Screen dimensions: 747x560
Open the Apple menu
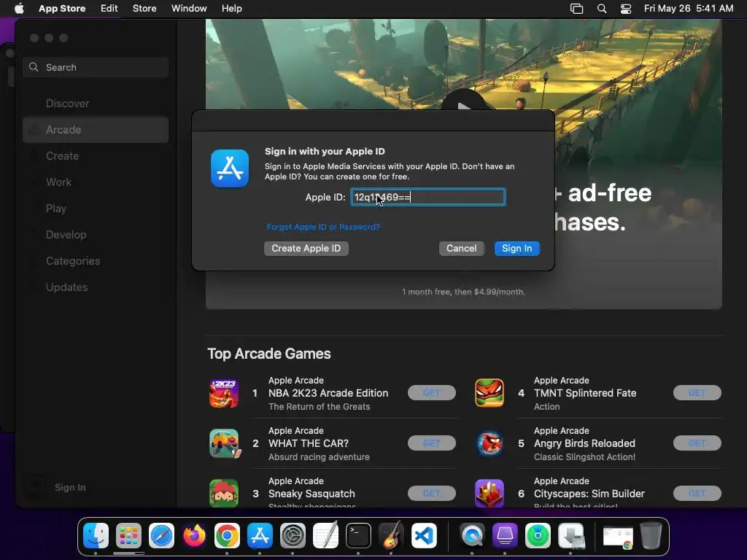(19, 9)
